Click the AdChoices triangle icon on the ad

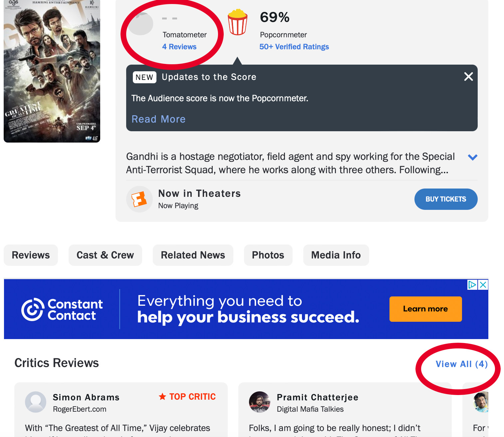472,285
